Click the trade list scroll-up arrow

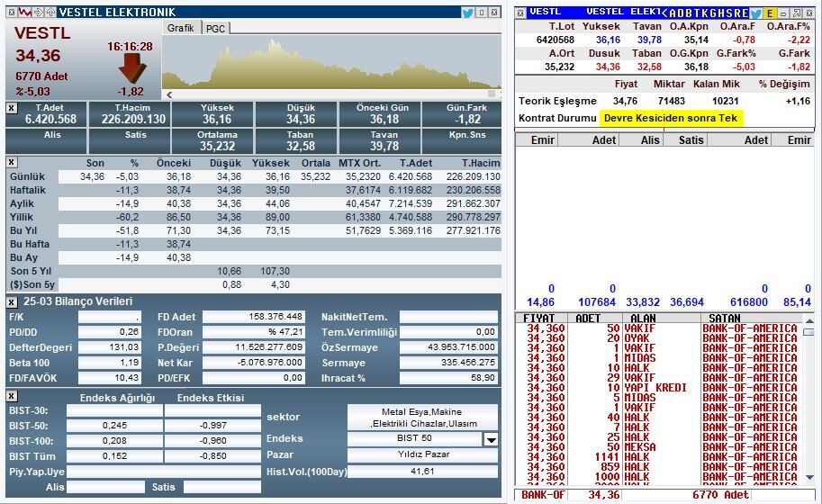coord(809,320)
